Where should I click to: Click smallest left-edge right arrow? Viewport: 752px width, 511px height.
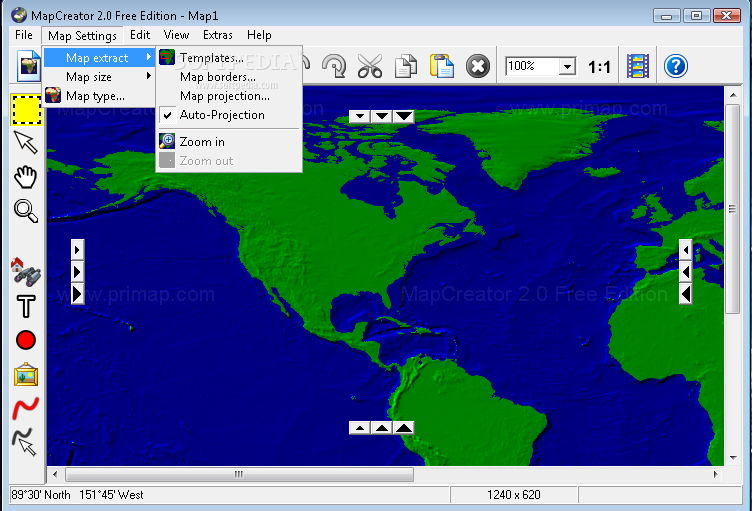pos(77,250)
